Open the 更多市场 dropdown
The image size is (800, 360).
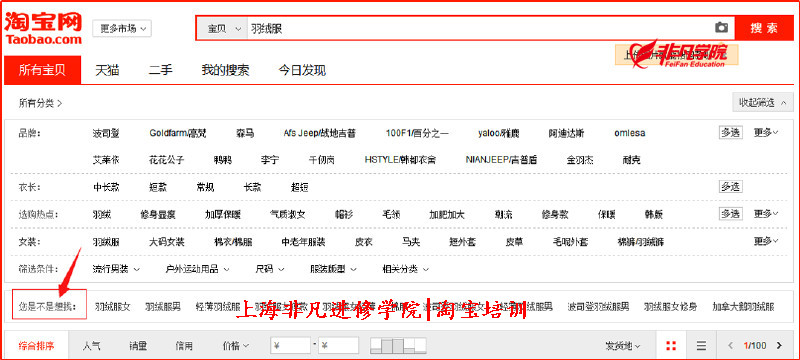[122, 29]
